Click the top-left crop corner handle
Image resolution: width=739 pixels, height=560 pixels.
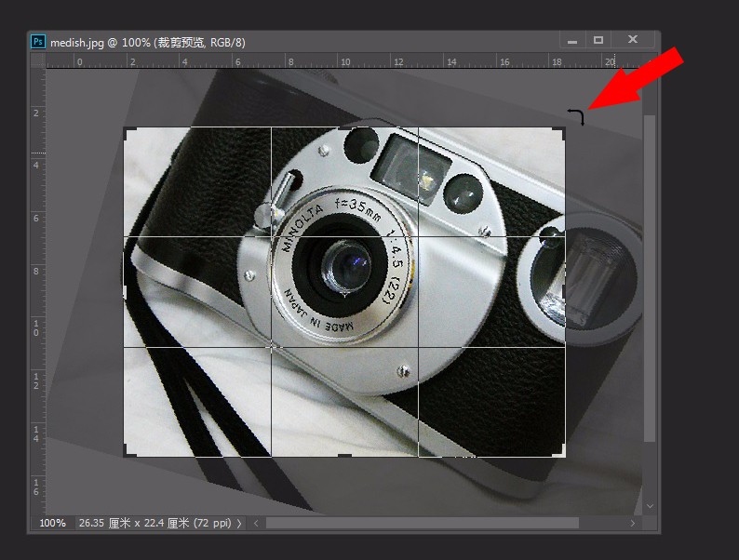[128, 131]
